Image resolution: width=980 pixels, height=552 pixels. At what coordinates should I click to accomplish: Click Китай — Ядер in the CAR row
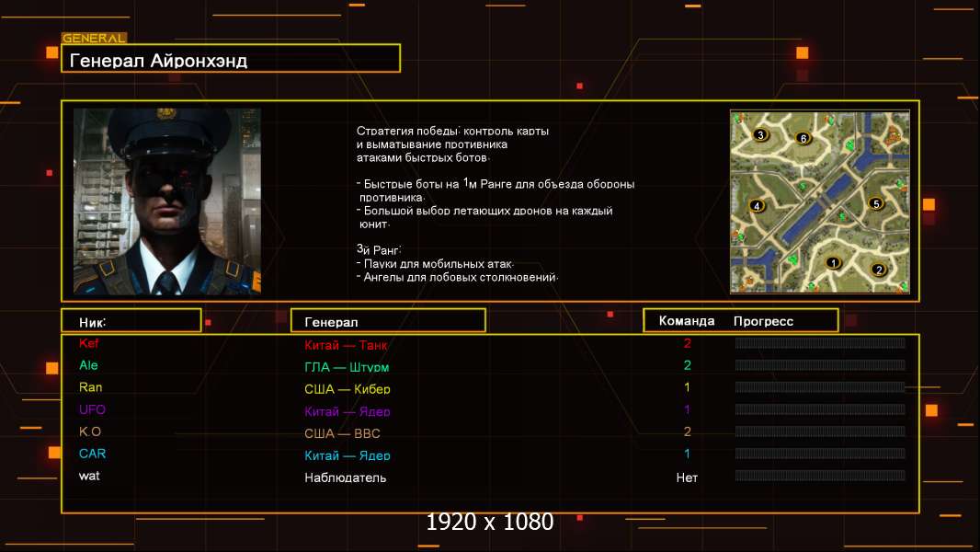pos(348,455)
